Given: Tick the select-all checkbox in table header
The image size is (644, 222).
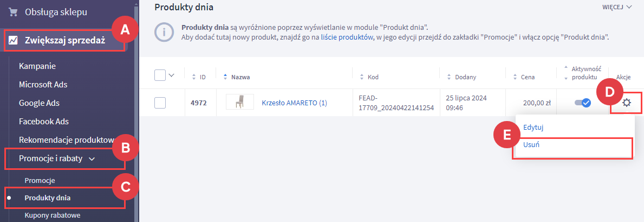Looking at the screenshot, I should pos(160,75).
